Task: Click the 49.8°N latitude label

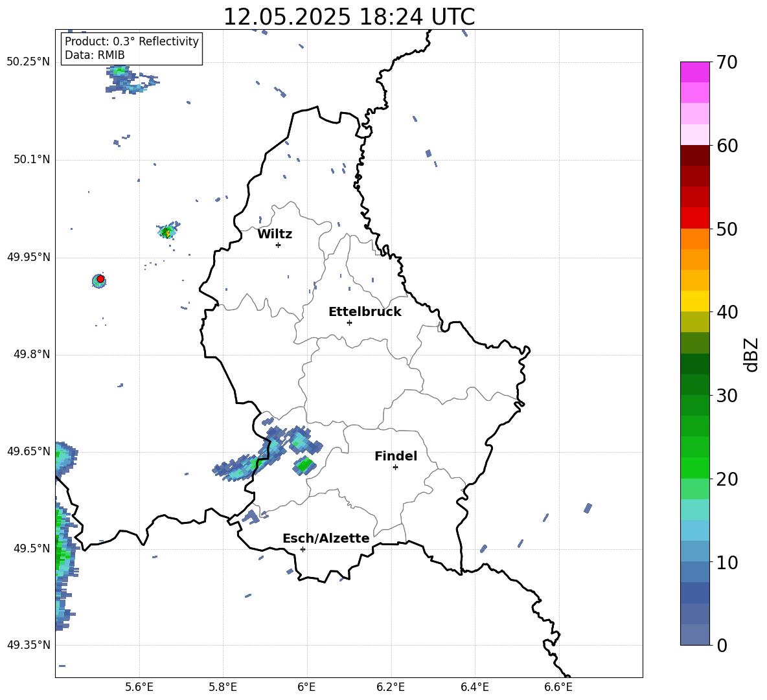Action: 32,354
